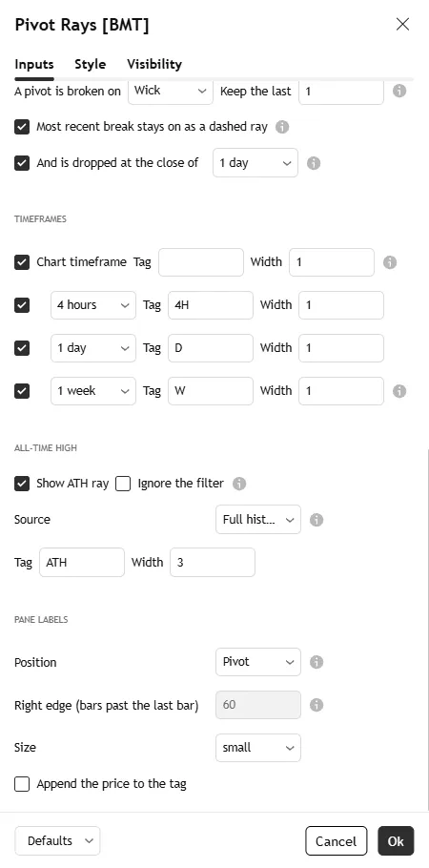Image resolution: width=429 pixels, height=868 pixels.
Task: Click info icon next to Position dropdown
Action: [317, 662]
